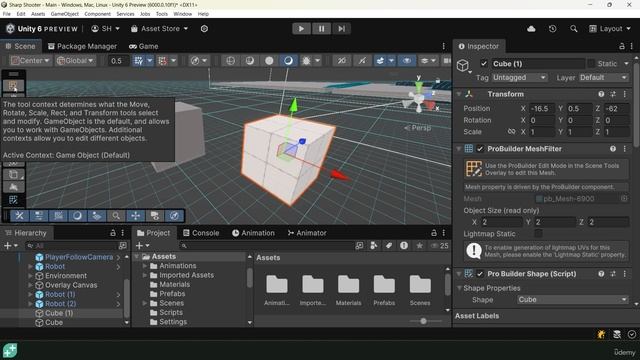Adjust the Project asset icon size slider
Image resolution: width=640 pixels, height=360 pixels.
(x=424, y=321)
